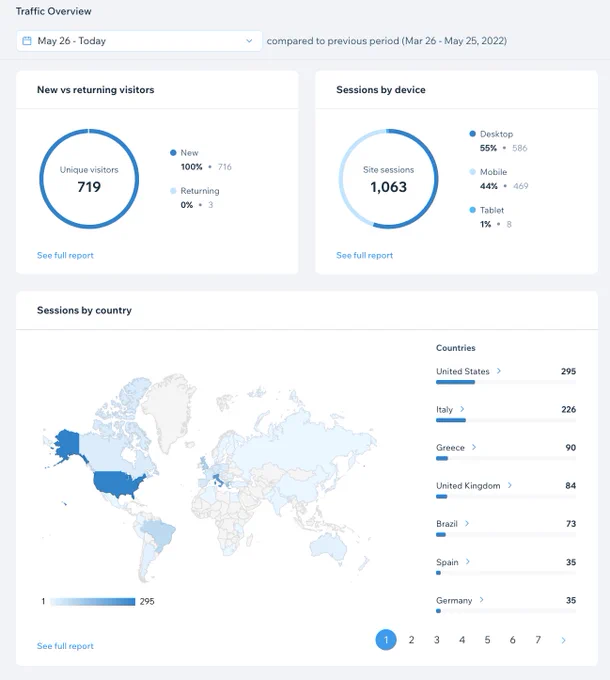Click the Germany label in Countries list
The height and width of the screenshot is (680, 610).
tap(454, 600)
